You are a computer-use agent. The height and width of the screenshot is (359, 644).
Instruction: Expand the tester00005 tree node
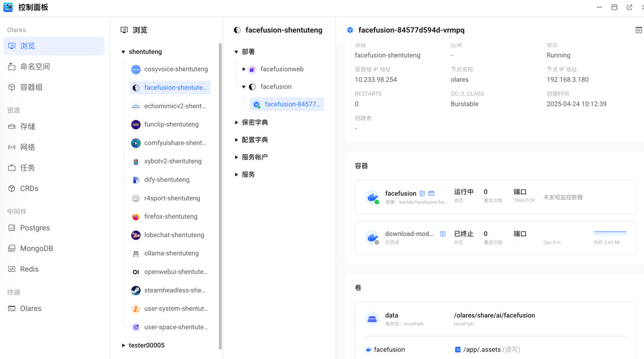point(123,345)
